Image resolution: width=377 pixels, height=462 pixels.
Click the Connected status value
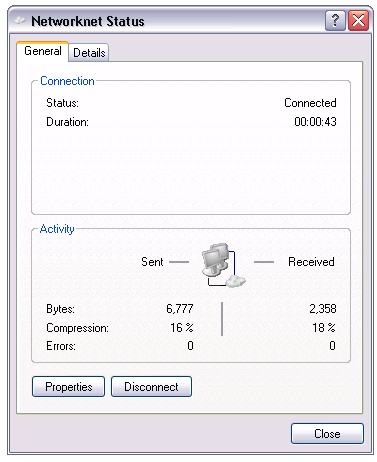[x=310, y=103]
